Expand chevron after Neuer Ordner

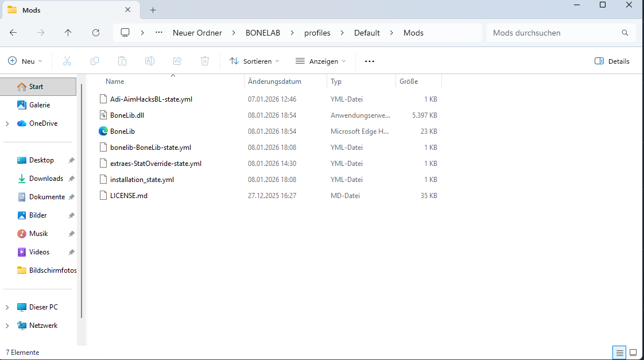point(234,33)
